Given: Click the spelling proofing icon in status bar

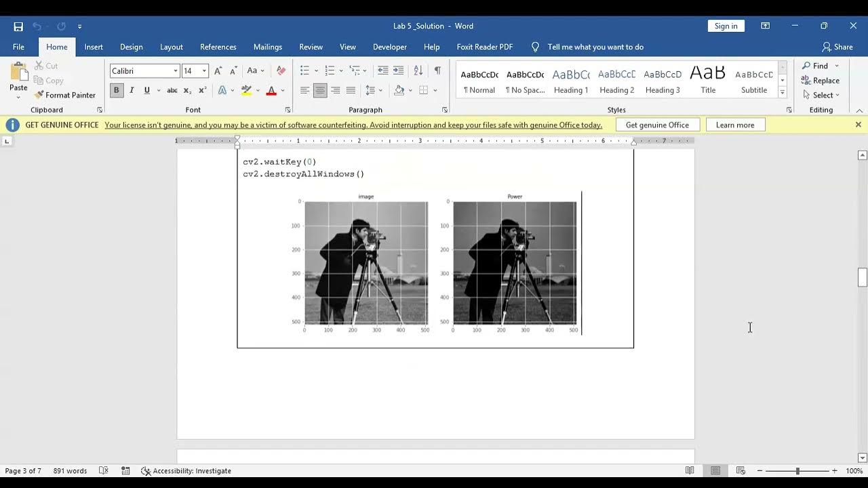Looking at the screenshot, I should tap(104, 470).
